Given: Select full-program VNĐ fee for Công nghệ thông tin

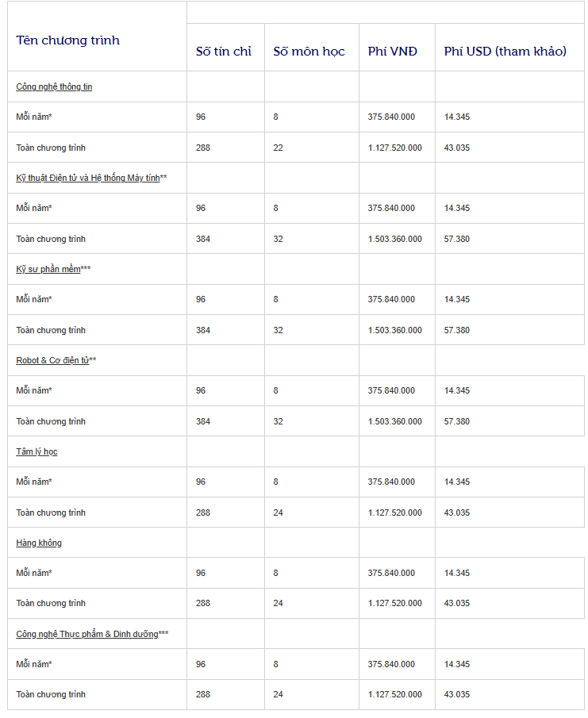Looking at the screenshot, I should 394,148.
